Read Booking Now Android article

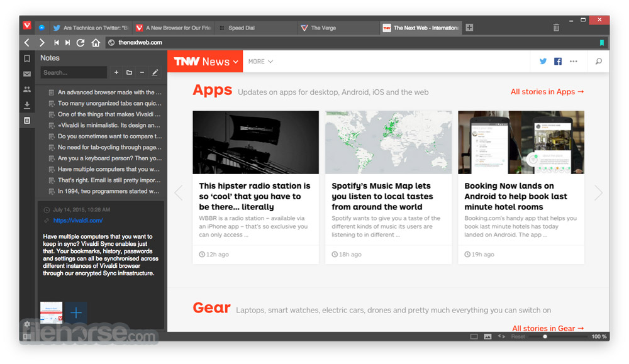516,196
